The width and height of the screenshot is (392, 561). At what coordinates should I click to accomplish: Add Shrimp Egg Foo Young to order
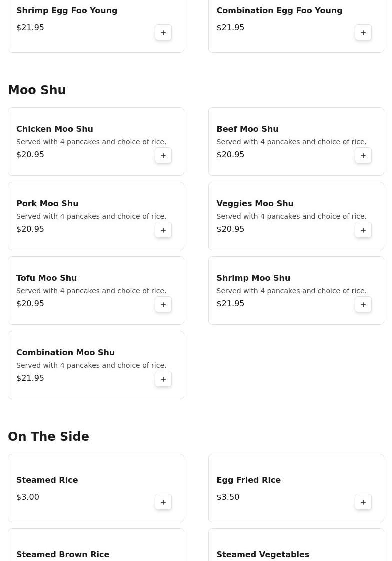163,33
